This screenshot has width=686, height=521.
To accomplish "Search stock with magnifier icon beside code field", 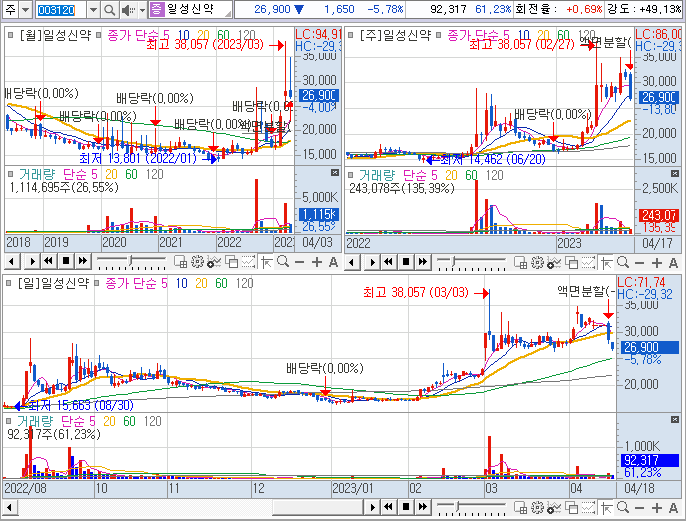I will pos(109,10).
